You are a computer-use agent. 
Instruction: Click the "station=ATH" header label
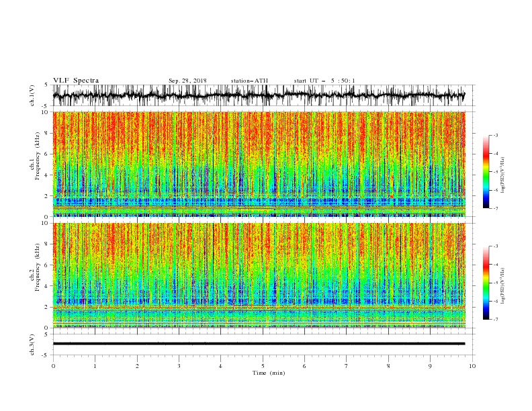tap(249, 81)
